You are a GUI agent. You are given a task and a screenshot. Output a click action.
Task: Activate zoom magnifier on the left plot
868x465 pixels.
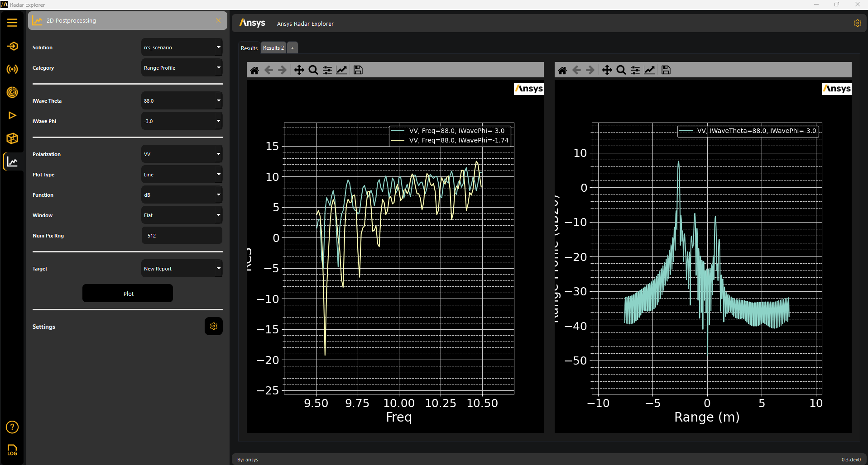tap(313, 70)
